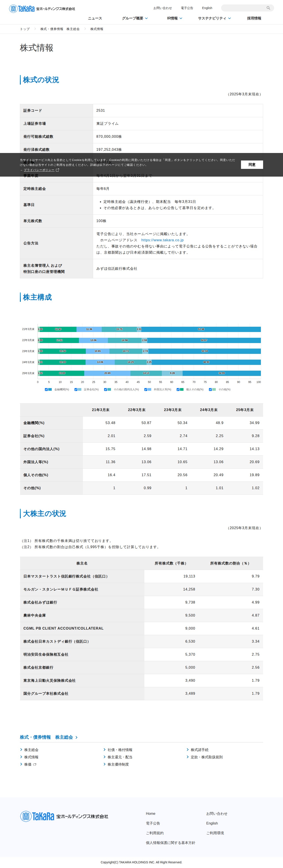Click 20.69 cell in 外国法人等(%) row
The width and height of the screenshot is (283, 868).
(245, 462)
